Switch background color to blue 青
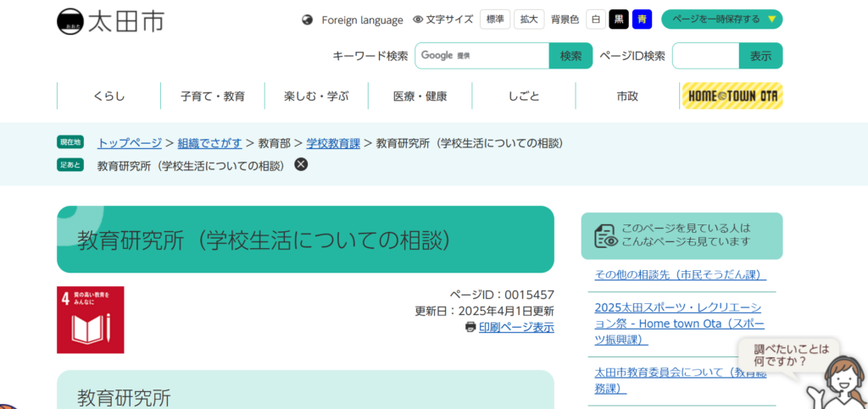 (642, 19)
